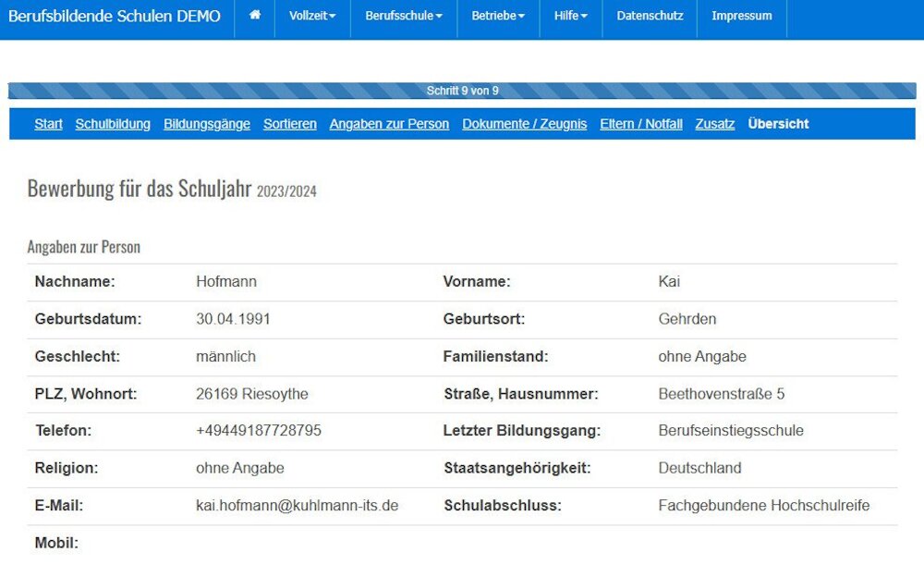Select the current Übersicht step
The height and width of the screenshot is (565, 924).
point(778,124)
